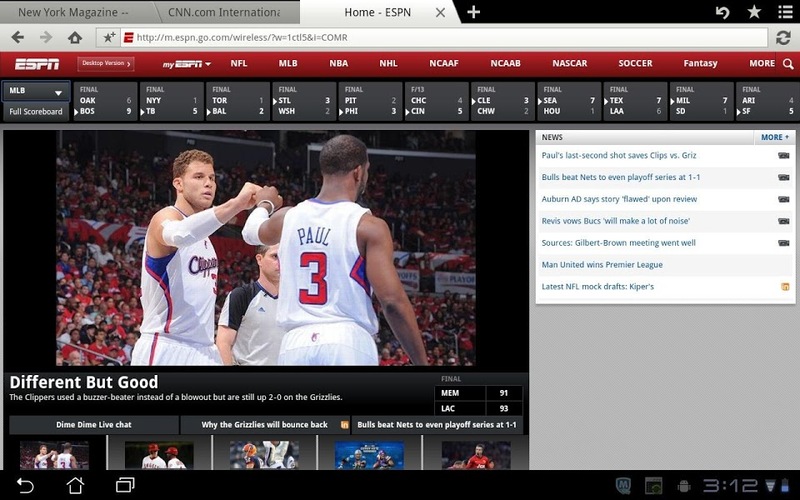This screenshot has width=800, height=500.
Task: Open the CHC vs CIN F/13 score box
Action: coord(437,102)
